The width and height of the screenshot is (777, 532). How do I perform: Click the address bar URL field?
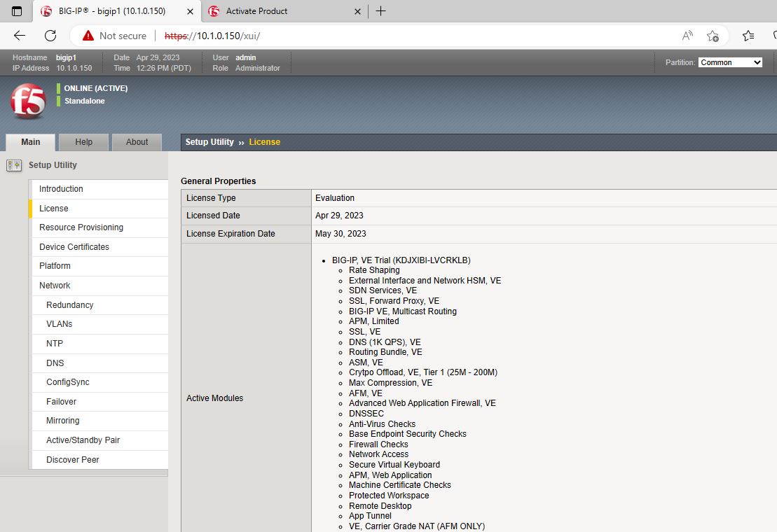tap(420, 36)
